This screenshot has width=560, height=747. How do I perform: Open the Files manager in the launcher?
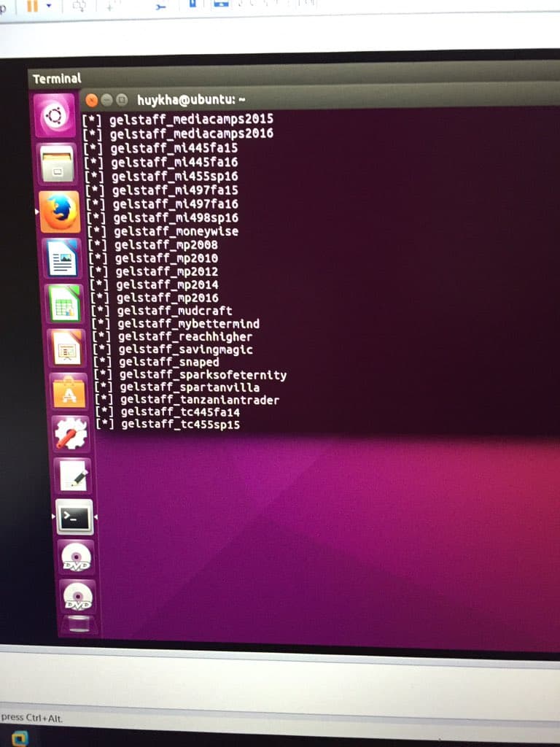(58, 164)
